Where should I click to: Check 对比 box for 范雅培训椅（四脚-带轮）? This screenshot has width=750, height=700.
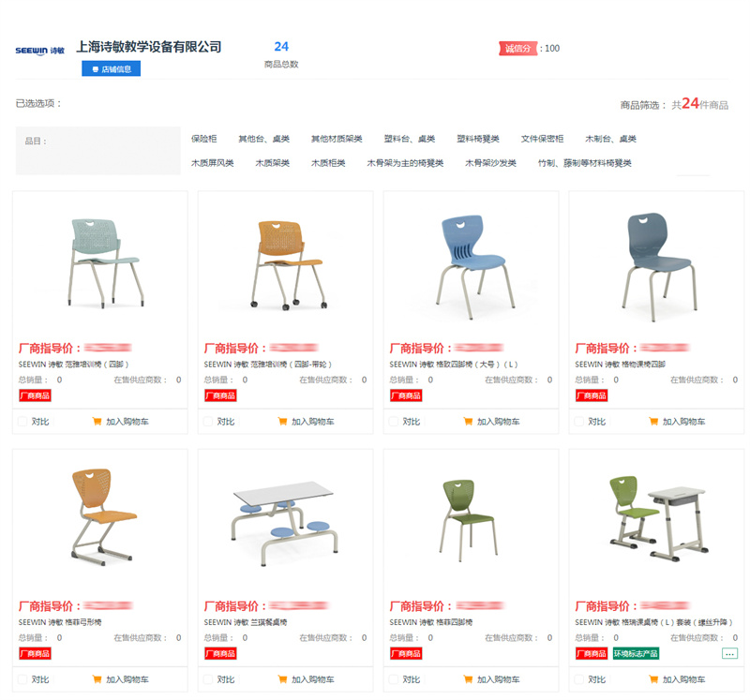(x=208, y=422)
